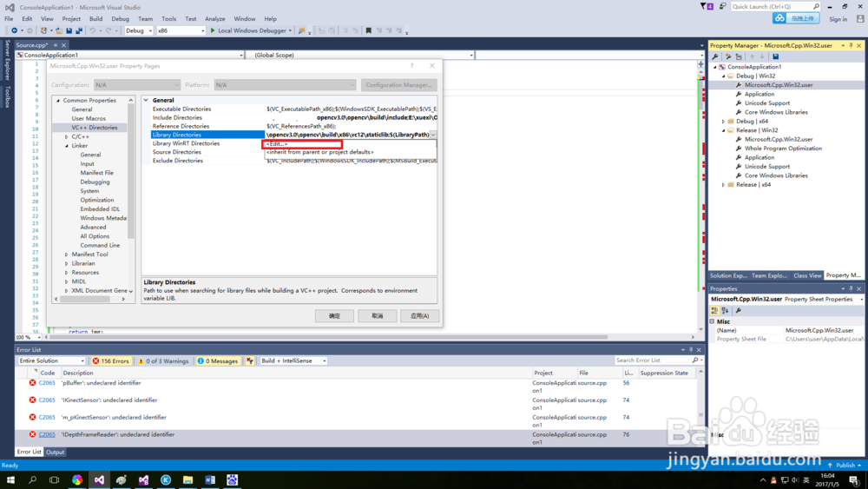868x489 pixels.
Task: Click the Windows Start button
Action: (10, 480)
